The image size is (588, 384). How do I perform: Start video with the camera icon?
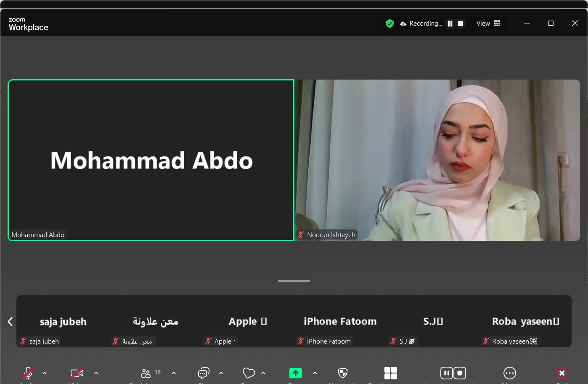(x=77, y=373)
